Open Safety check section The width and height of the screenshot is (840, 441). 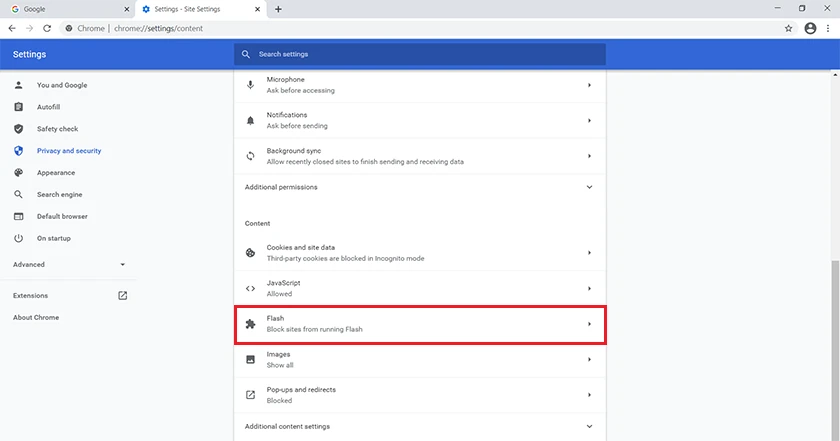tap(57, 129)
